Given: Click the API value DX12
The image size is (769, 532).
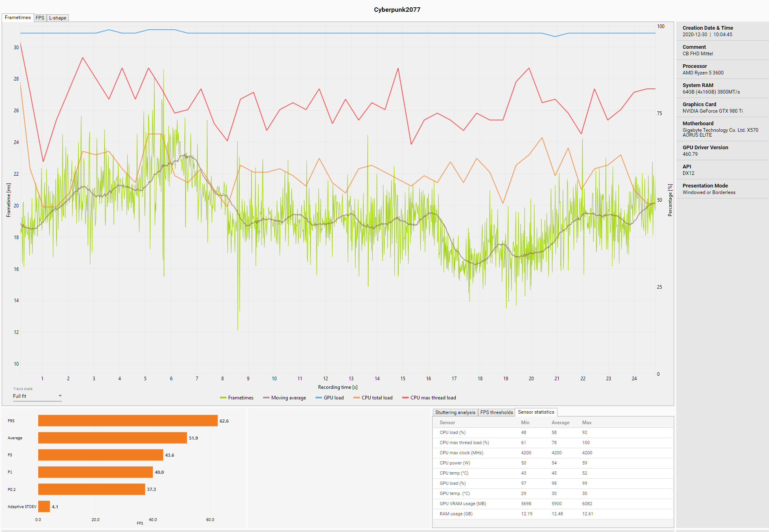Looking at the screenshot, I should 688,173.
